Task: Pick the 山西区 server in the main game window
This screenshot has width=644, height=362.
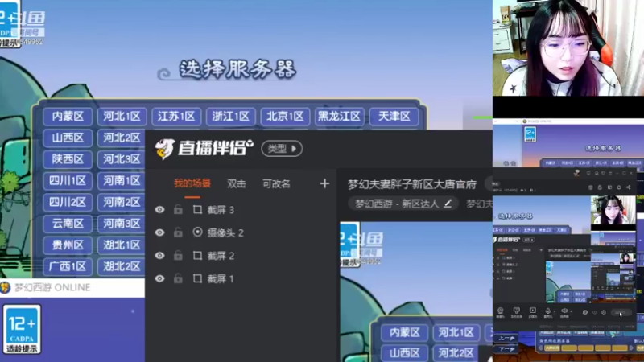Action: [68, 138]
